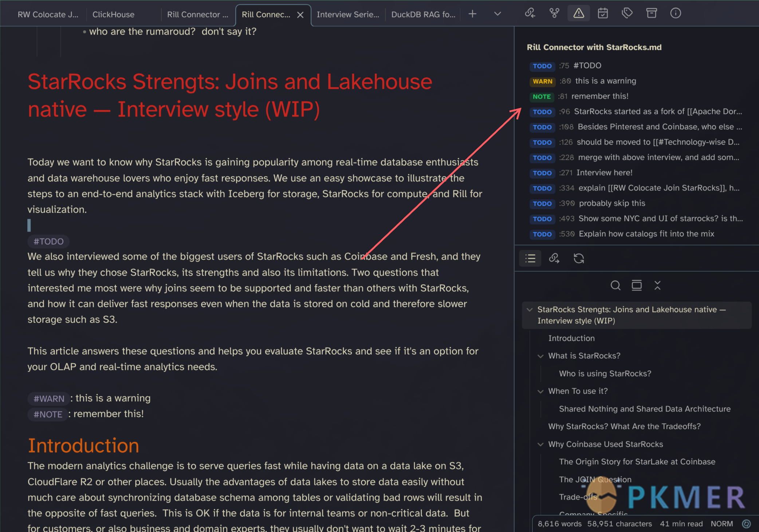Select the outline list icon in lower panel

pos(530,259)
